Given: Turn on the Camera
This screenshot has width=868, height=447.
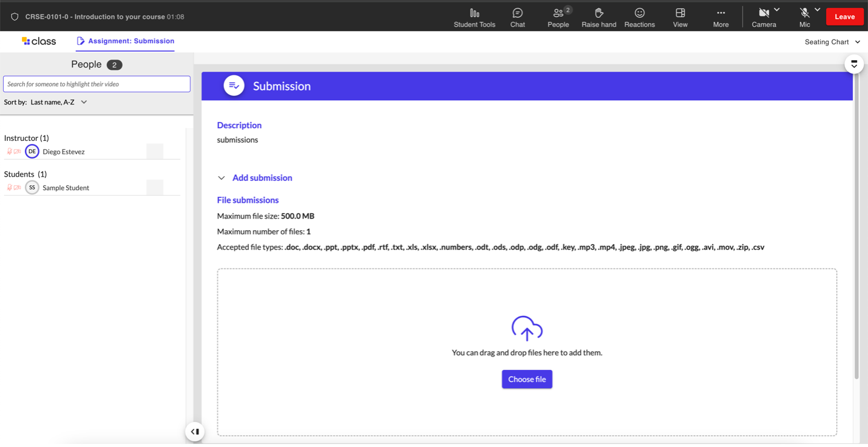Looking at the screenshot, I should (x=764, y=17).
